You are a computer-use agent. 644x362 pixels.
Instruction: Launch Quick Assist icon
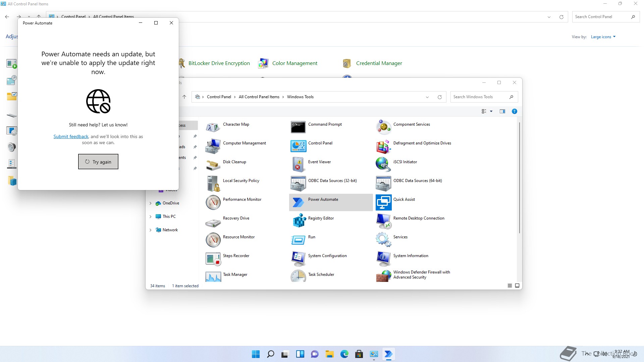click(x=383, y=202)
